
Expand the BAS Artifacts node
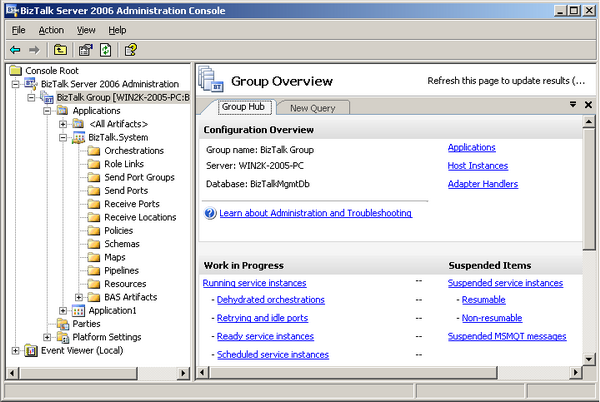[78, 297]
